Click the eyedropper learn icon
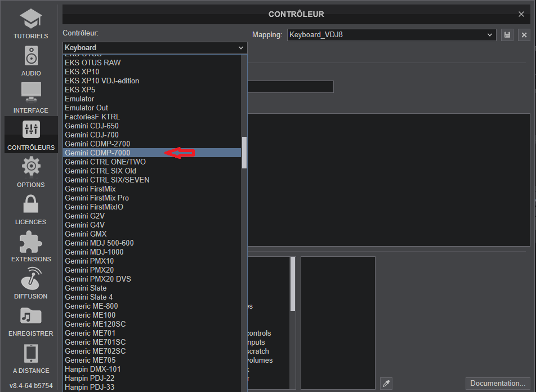This screenshot has width=536, height=392. tap(386, 384)
